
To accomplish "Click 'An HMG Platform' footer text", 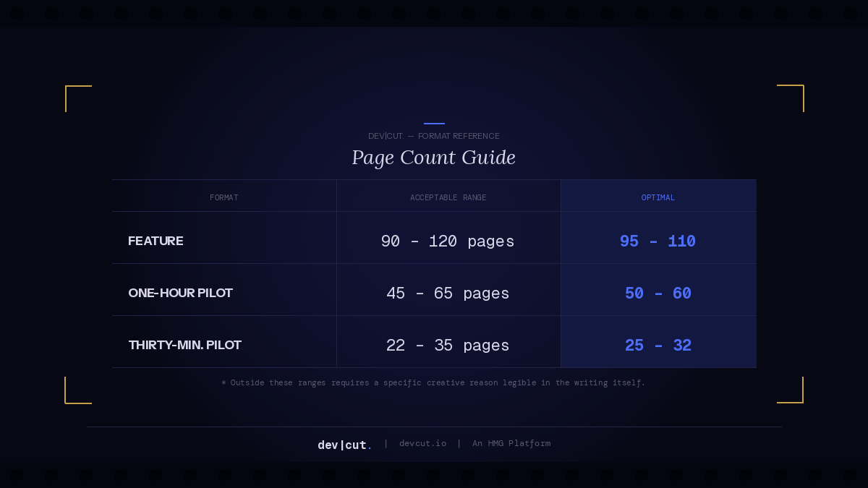I will coord(511,443).
